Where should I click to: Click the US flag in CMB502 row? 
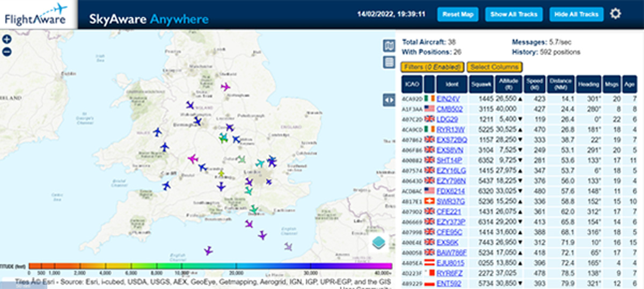coord(429,109)
